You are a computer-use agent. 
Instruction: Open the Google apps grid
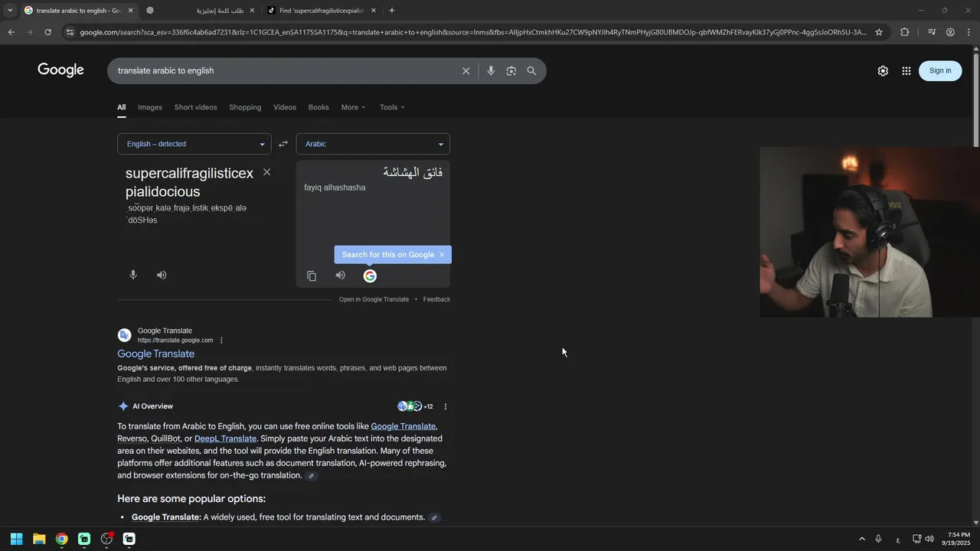(906, 70)
